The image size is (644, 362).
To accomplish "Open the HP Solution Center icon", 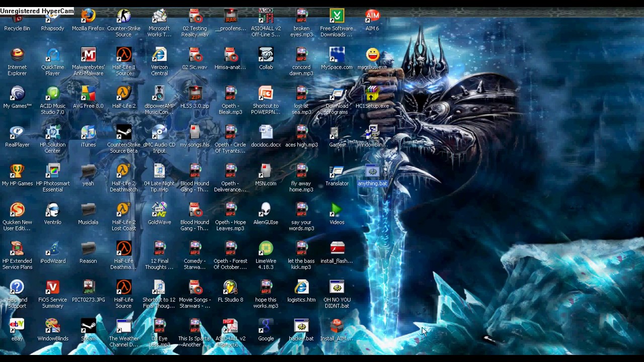I will pyautogui.click(x=53, y=139).
